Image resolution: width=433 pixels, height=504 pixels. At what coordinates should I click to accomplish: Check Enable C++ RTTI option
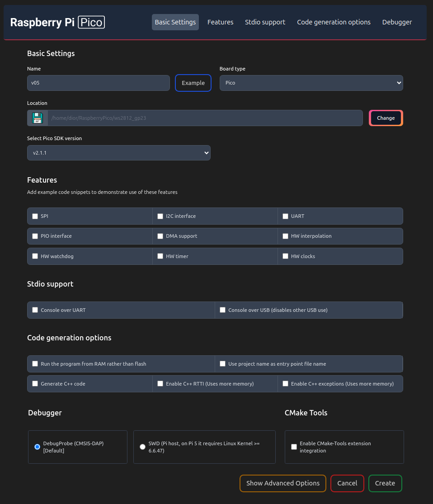(x=160, y=383)
